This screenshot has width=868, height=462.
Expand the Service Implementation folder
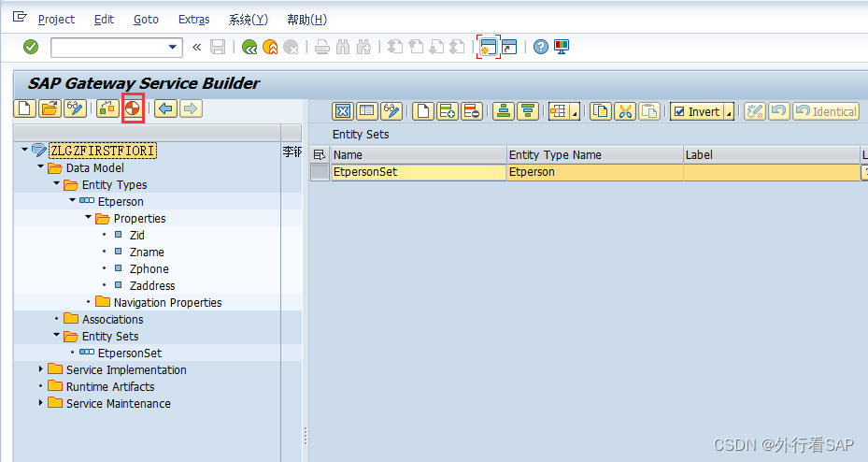40,368
